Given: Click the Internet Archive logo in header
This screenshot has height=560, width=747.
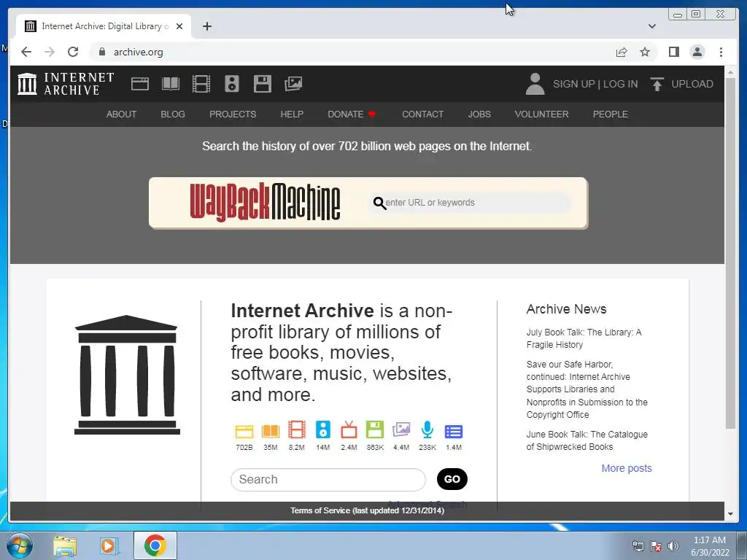Looking at the screenshot, I should pyautogui.click(x=66, y=84).
